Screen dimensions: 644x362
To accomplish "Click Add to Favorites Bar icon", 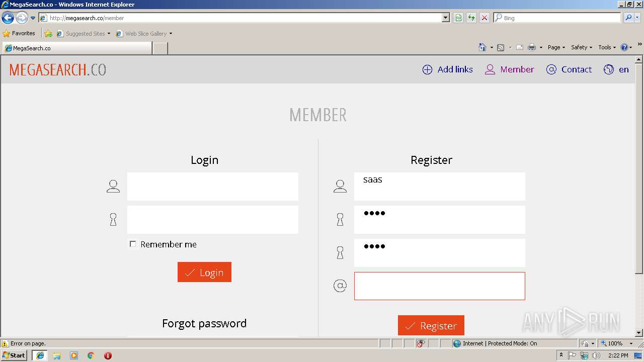I will click(48, 34).
